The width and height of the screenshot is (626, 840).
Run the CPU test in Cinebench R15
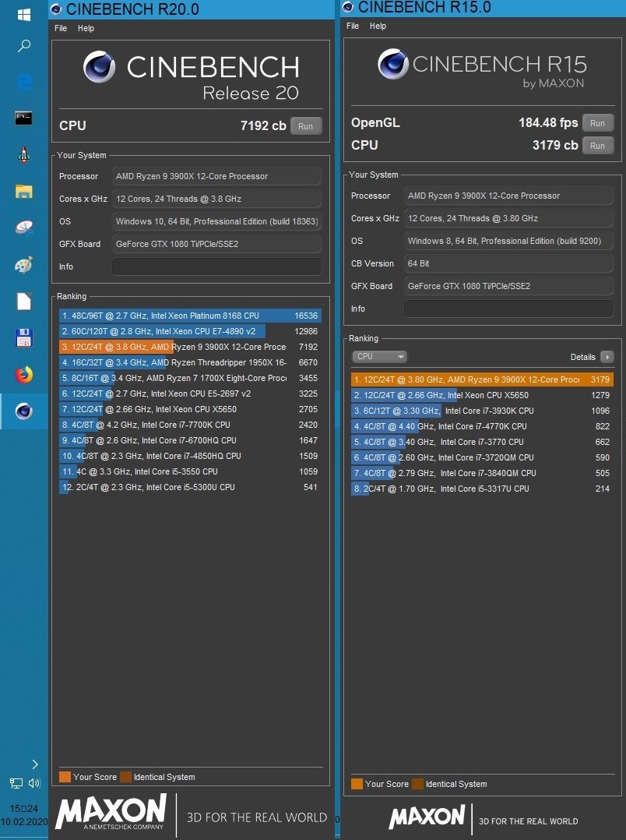coord(598,145)
